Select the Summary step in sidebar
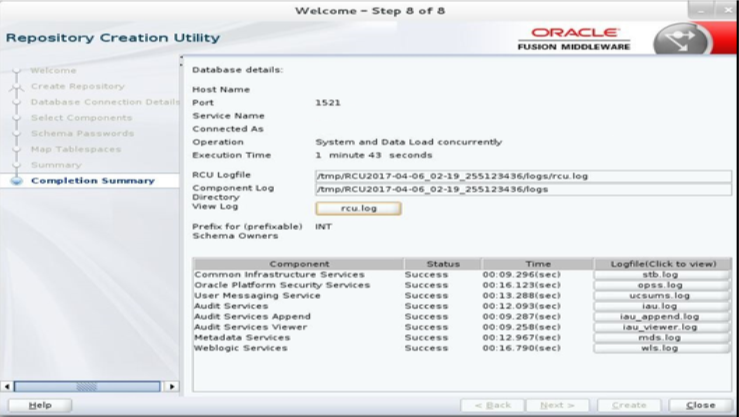739x417 pixels. click(x=56, y=165)
